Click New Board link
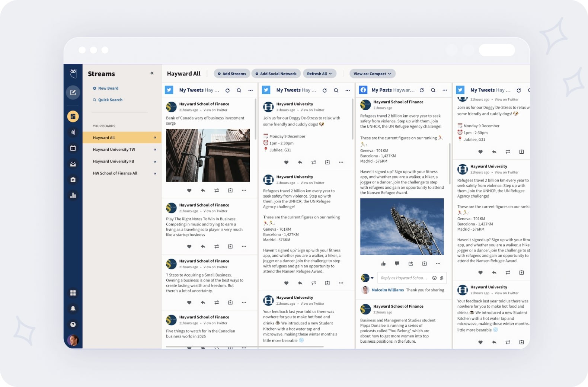 [x=106, y=88]
